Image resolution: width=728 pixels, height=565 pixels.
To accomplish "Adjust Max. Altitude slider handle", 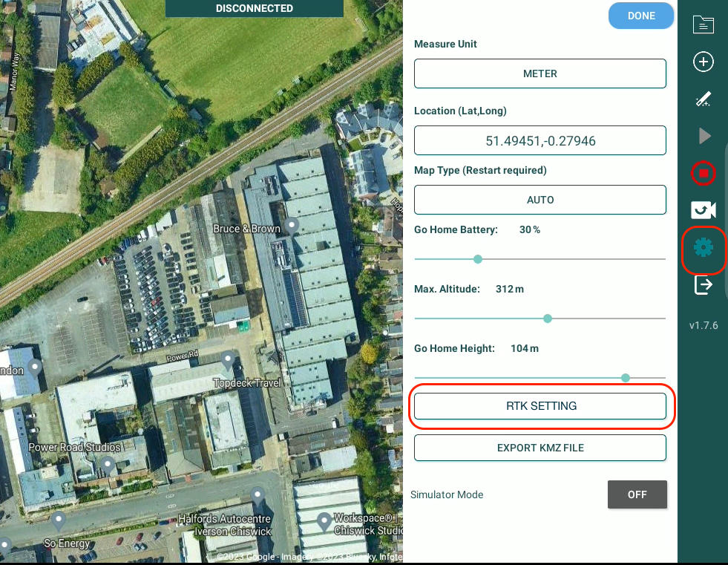I will [x=548, y=319].
